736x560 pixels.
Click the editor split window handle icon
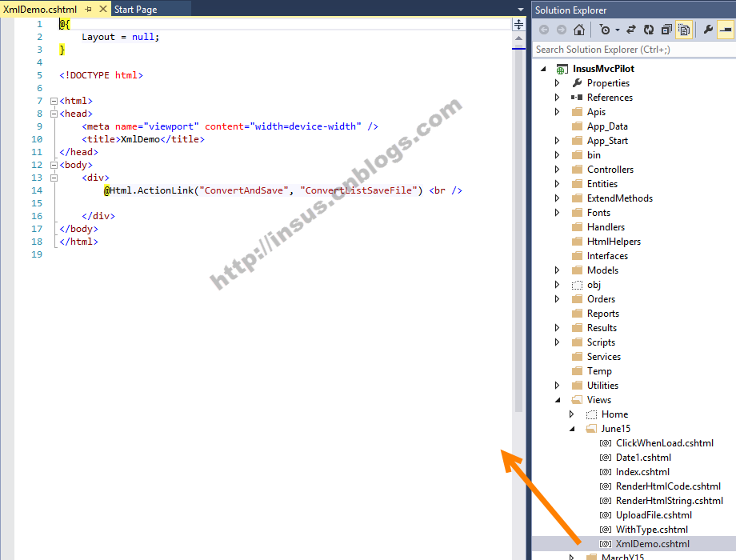click(x=518, y=25)
